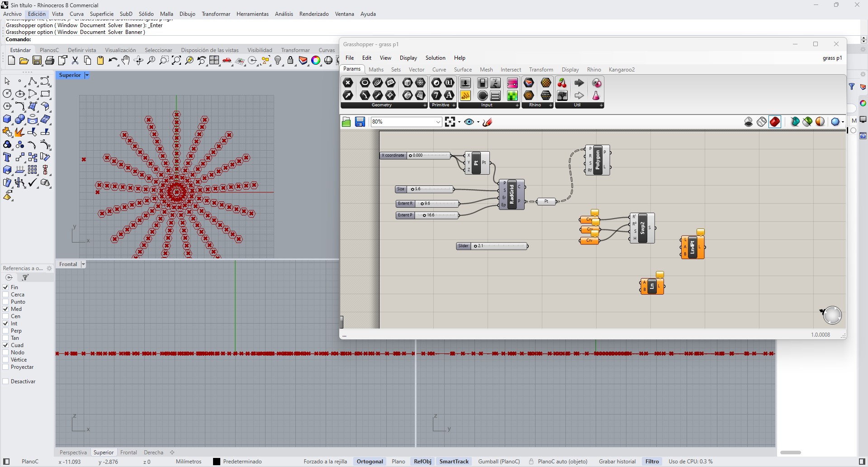
Task: Expand the Superior viewport menu arrow
Action: coord(87,75)
